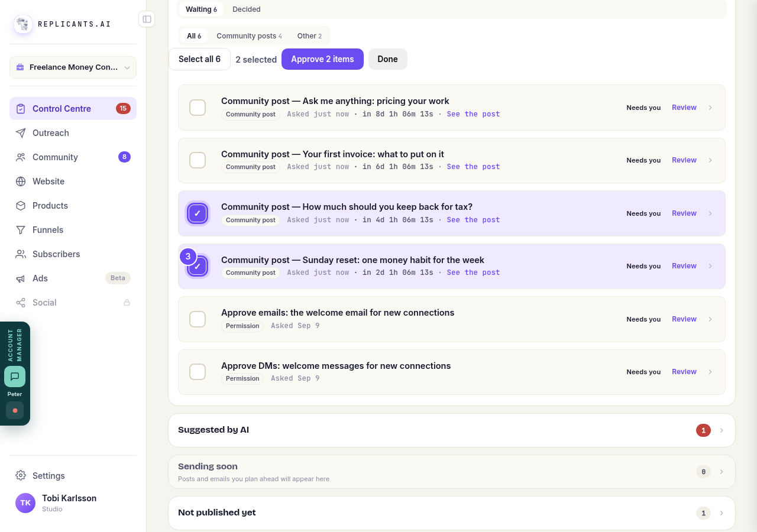Show the All filter tab
The height and width of the screenshot is (532, 757).
coord(194,36)
